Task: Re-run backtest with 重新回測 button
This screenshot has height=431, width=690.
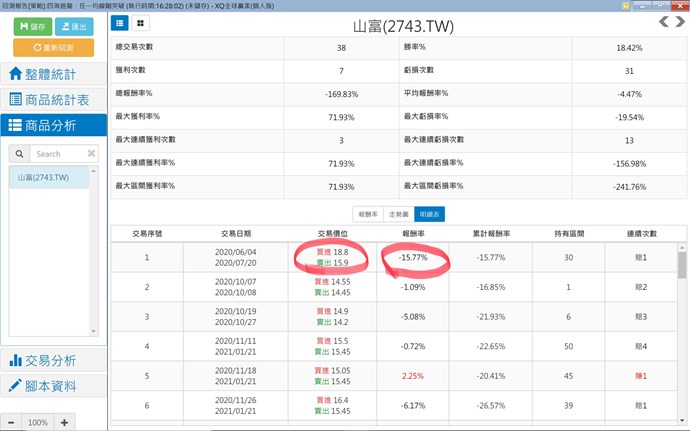Action: pyautogui.click(x=54, y=48)
